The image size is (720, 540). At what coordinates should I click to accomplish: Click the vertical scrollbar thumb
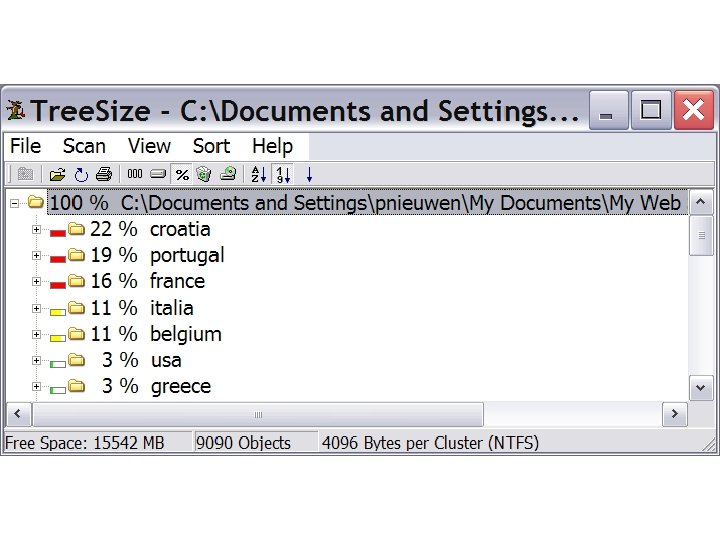pyautogui.click(x=701, y=235)
